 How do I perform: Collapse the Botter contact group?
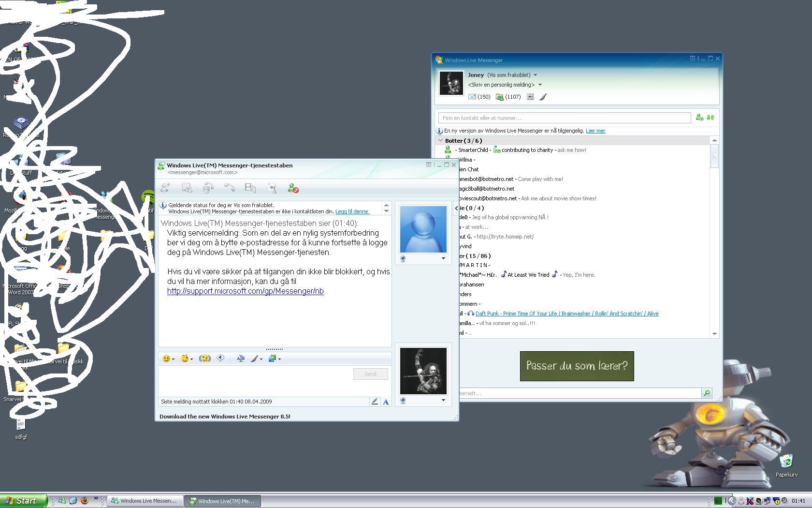(x=440, y=140)
